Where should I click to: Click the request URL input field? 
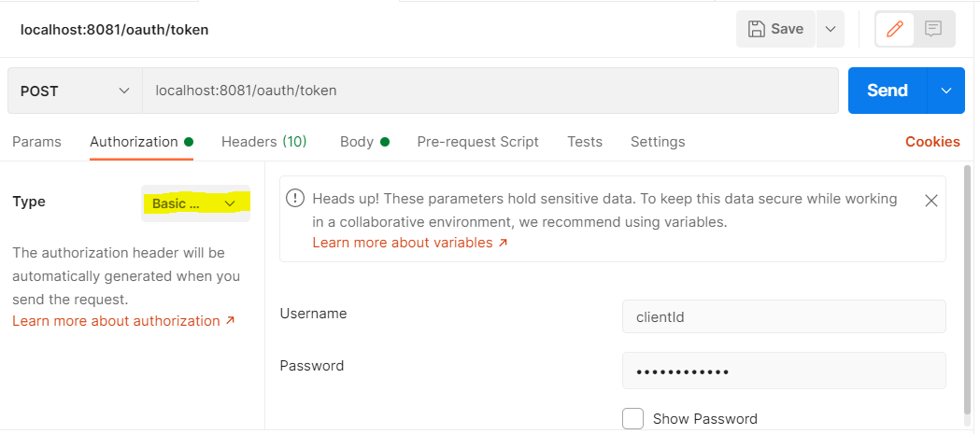490,91
